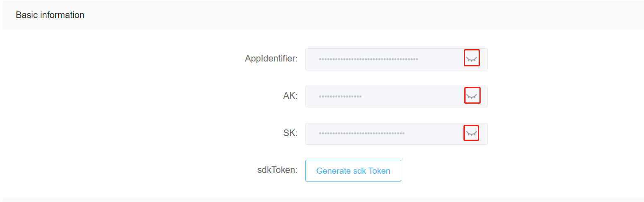Select the AK label text
Viewport: 644px width, 202px height.
[x=290, y=96]
